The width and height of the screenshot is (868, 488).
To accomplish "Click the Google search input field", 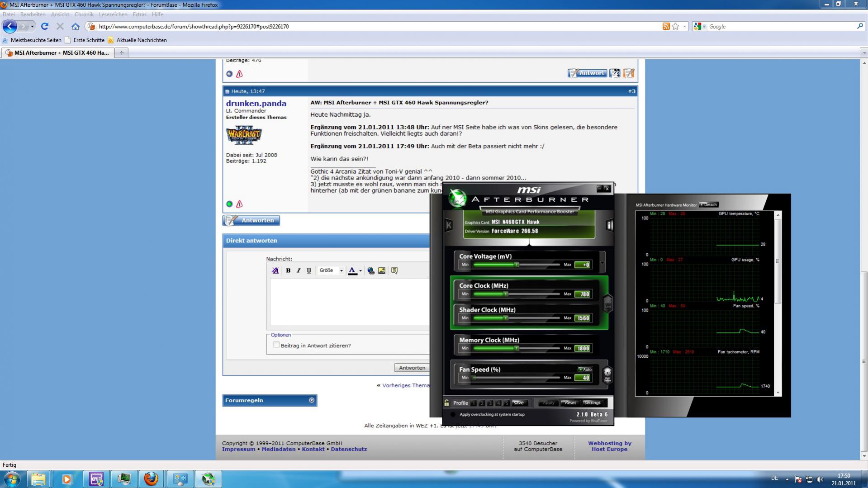I will point(781,26).
